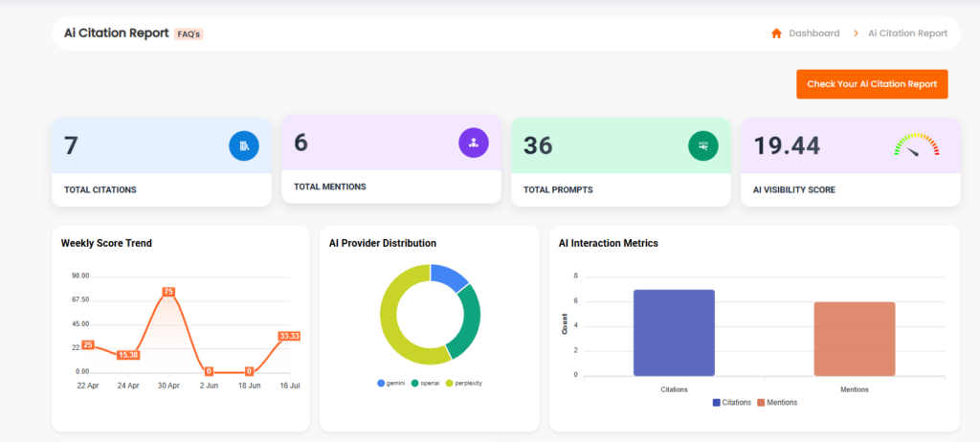
Task: Toggle openai legend in provider chart
Action: click(425, 383)
